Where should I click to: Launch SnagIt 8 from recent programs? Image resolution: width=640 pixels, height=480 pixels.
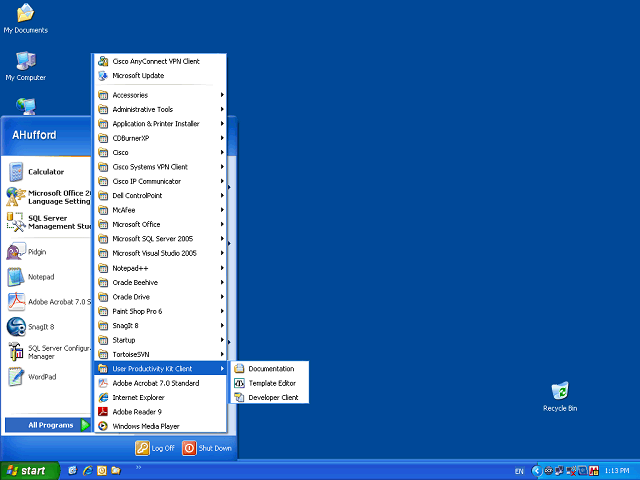click(46, 327)
